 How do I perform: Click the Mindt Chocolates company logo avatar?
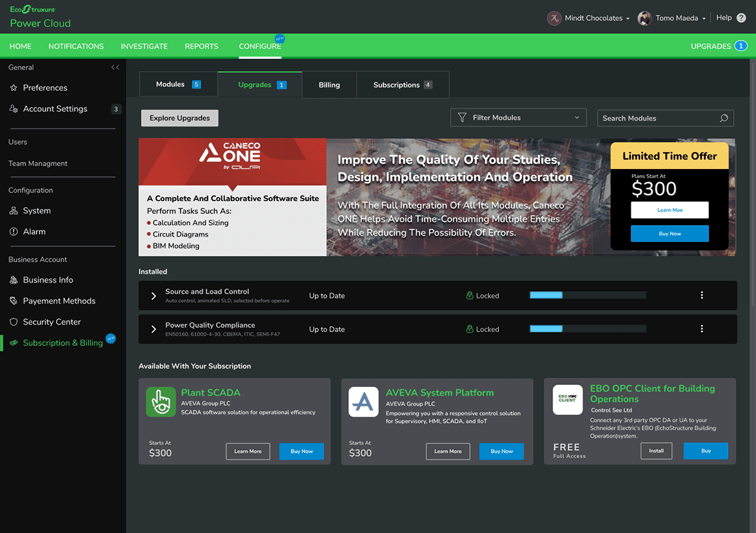554,18
